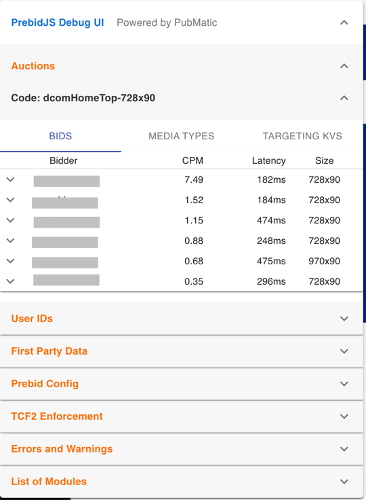Switch to the Targeting KVs tab
Image resolution: width=366 pixels, height=500 pixels.
coord(302,136)
